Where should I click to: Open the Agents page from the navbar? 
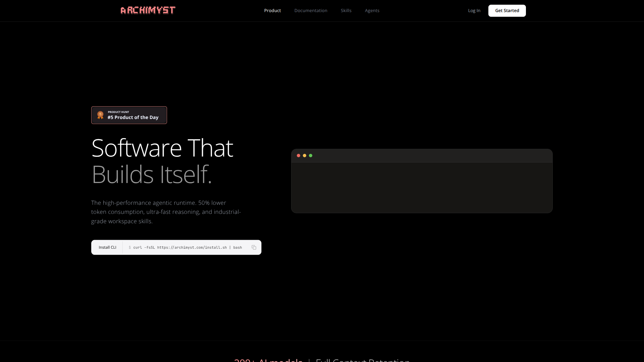click(x=372, y=10)
